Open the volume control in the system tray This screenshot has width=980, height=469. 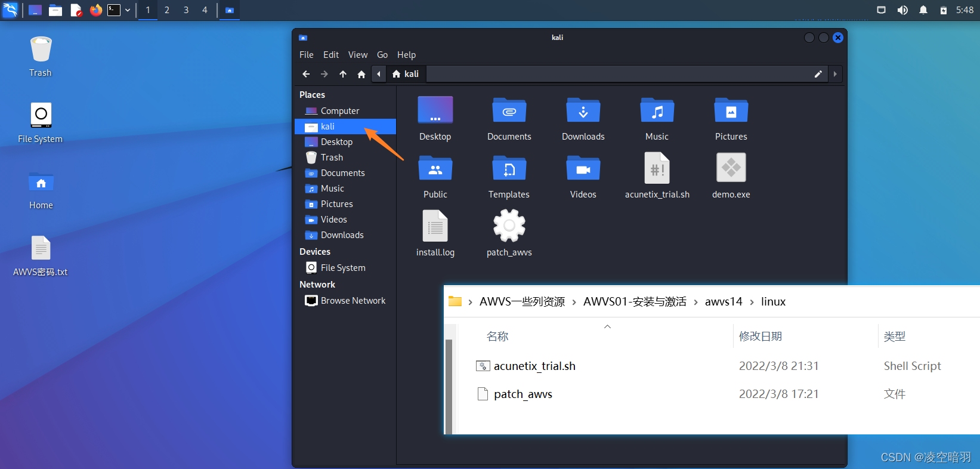click(902, 10)
